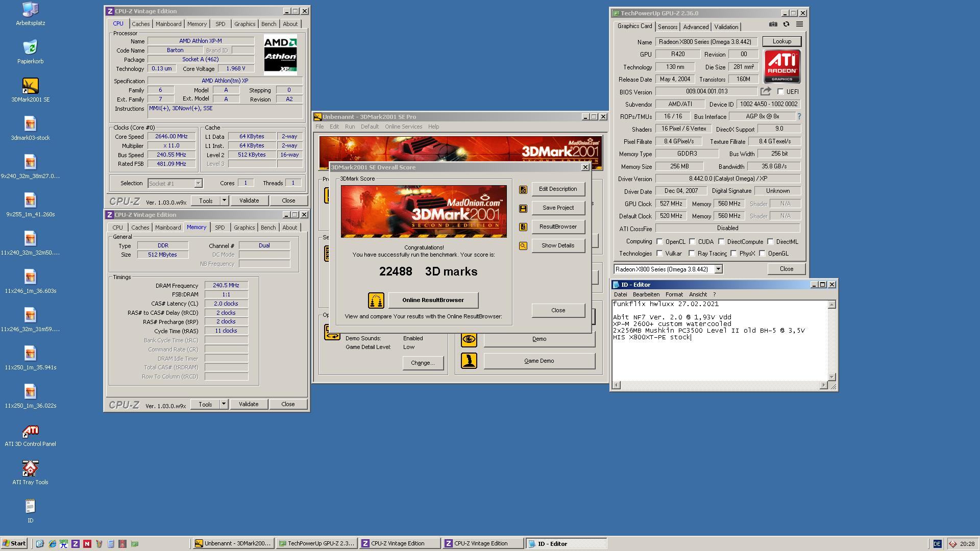Select the 3dmark03-stock file icon
Viewport: 980px width, 551px height.
point(30,128)
